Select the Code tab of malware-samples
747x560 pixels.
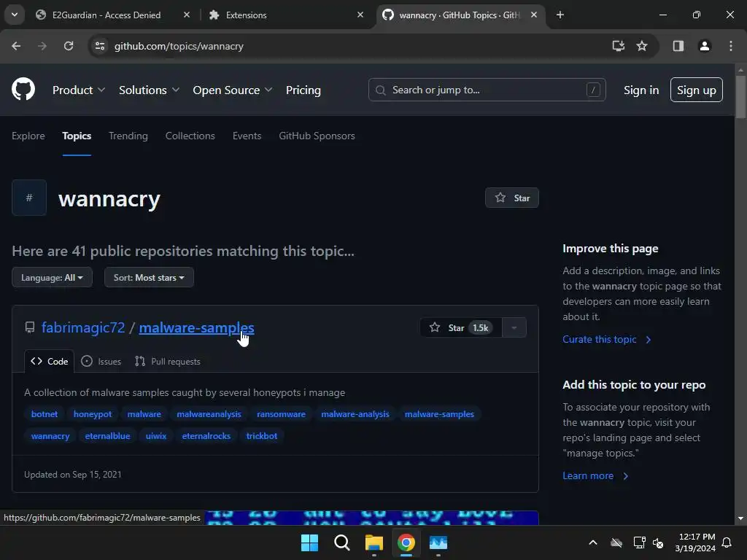[x=49, y=362]
